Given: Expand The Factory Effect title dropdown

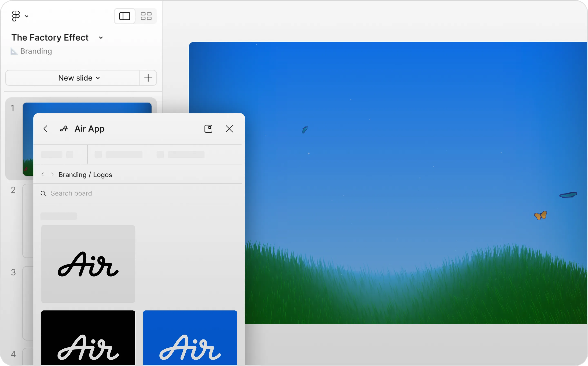Looking at the screenshot, I should point(101,38).
